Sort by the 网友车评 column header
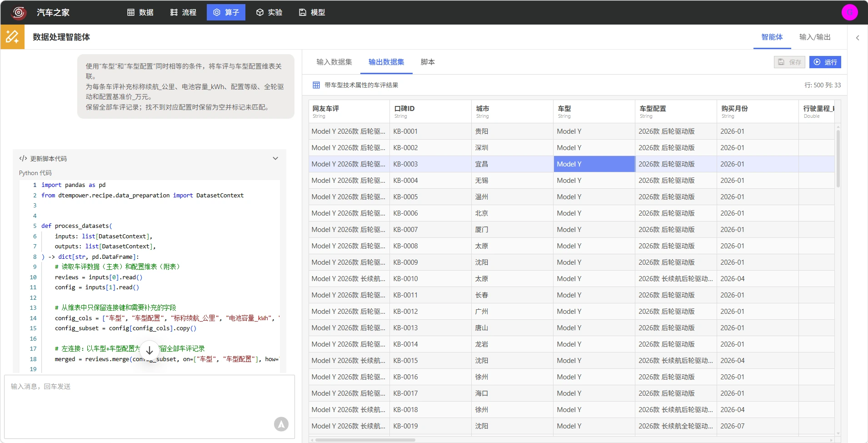This screenshot has height=443, width=868. (349, 111)
